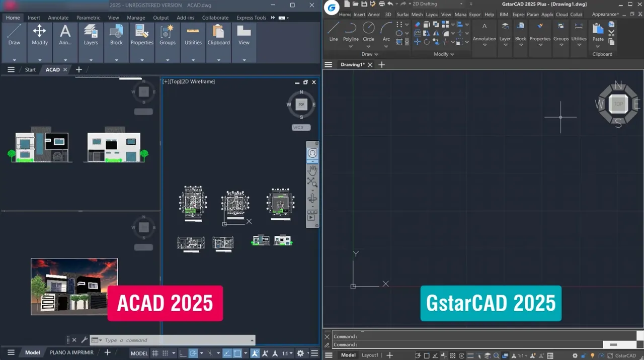Open the Modify panel in ACAD ribbon
The width and height of the screenshot is (644, 360).
click(40, 42)
